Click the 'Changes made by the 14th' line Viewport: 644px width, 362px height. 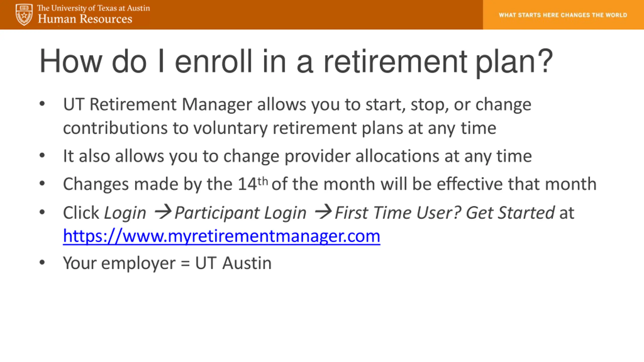[x=330, y=184]
